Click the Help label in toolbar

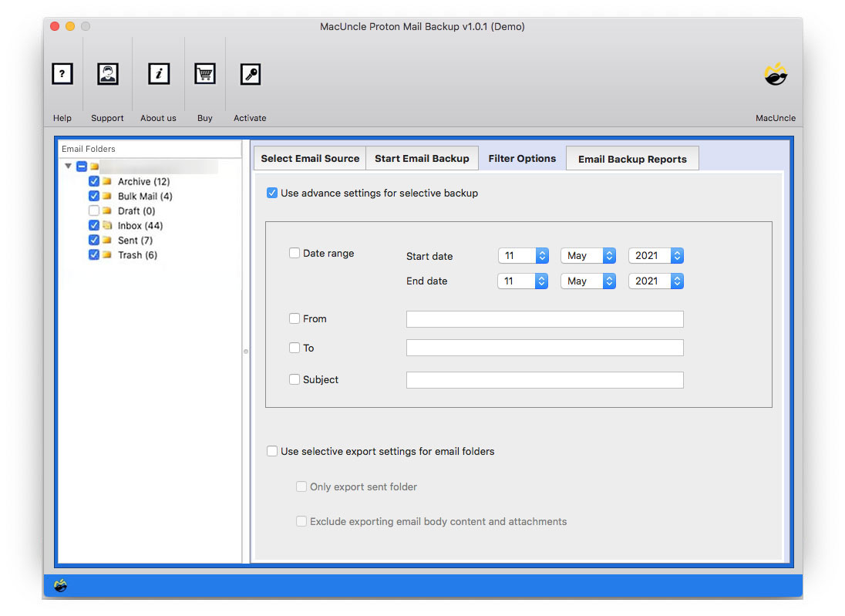click(x=62, y=118)
